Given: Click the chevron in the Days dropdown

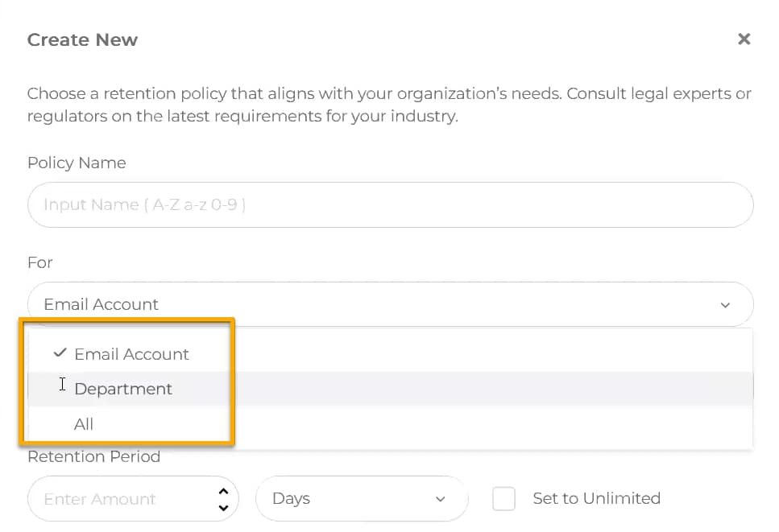Looking at the screenshot, I should [440, 499].
